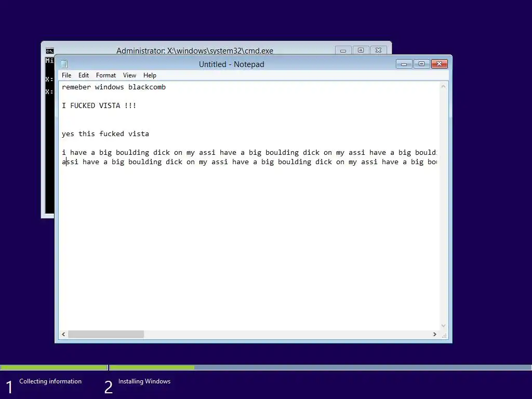Click the line "yes this fucked vista"

pos(105,134)
